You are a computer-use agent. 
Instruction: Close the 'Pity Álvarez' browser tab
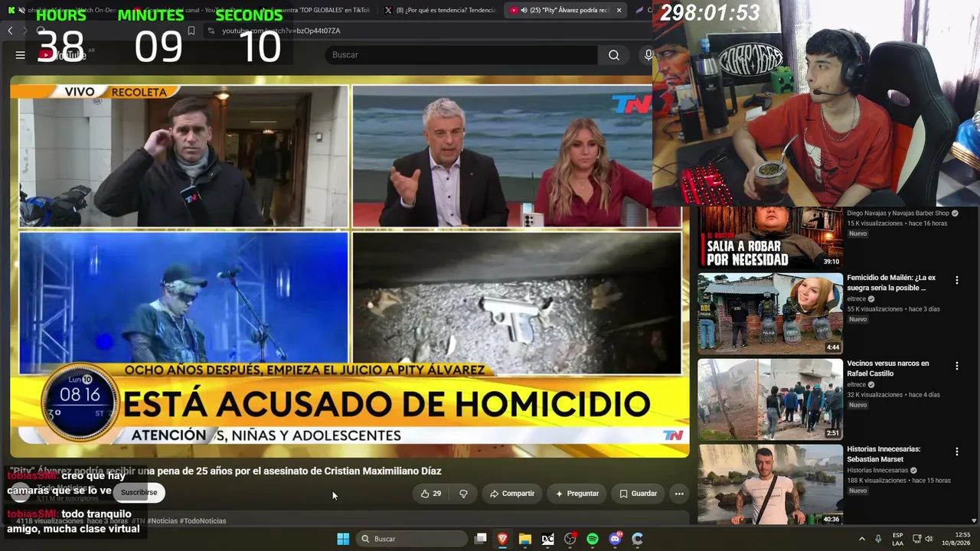click(x=619, y=10)
